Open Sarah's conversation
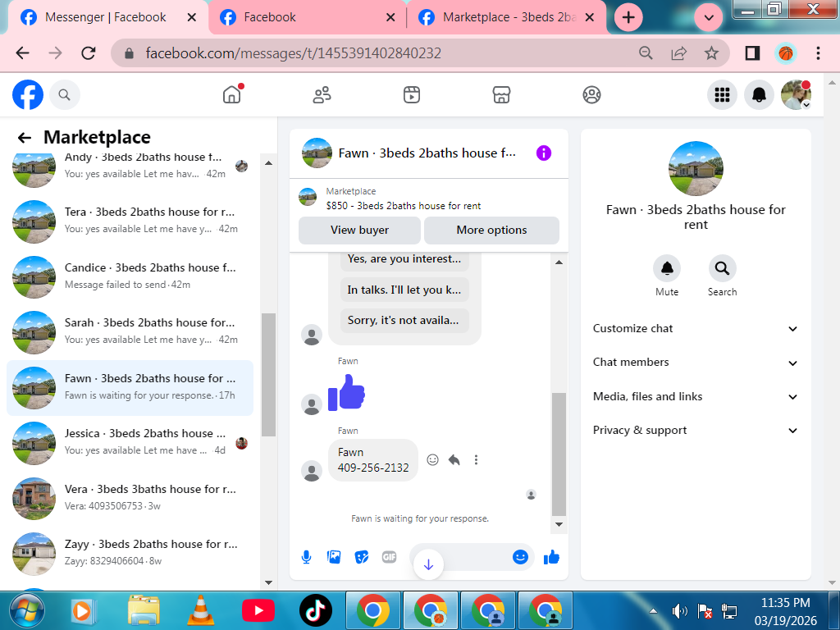This screenshot has width=840, height=630. (130, 331)
